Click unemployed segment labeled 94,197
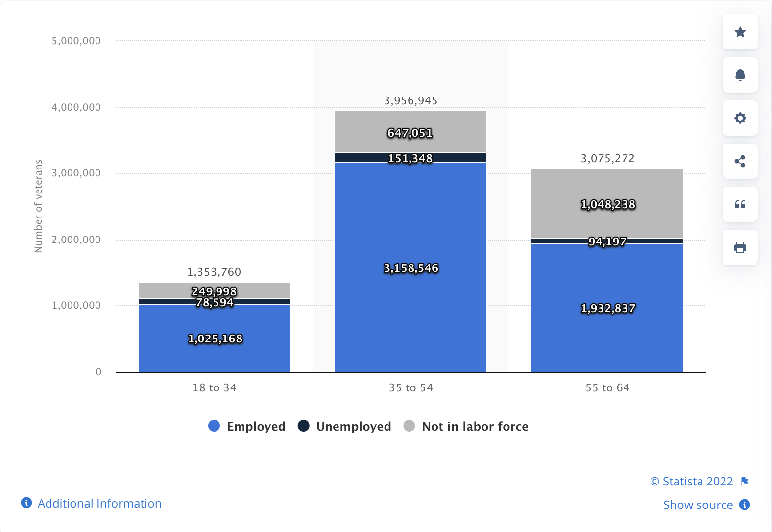 pos(607,241)
